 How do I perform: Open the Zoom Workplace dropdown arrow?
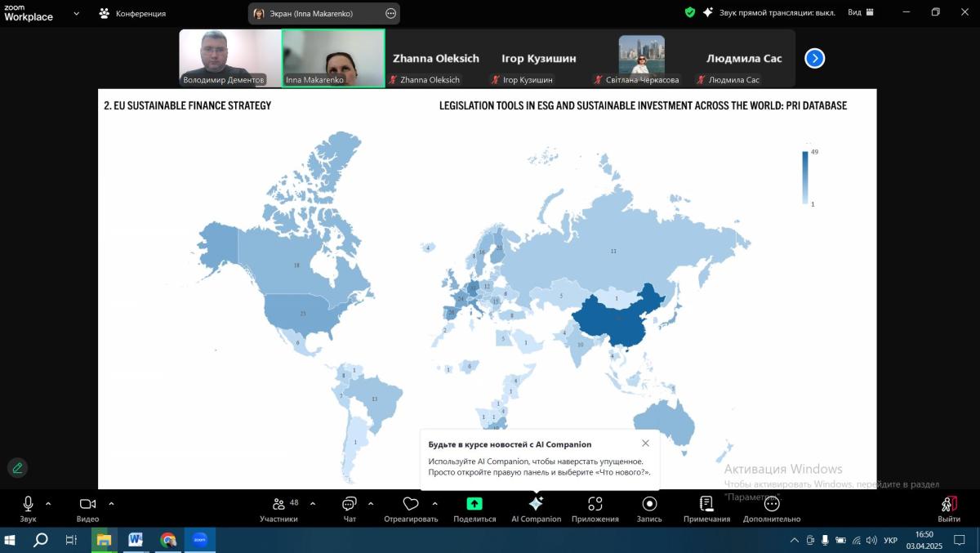(77, 14)
